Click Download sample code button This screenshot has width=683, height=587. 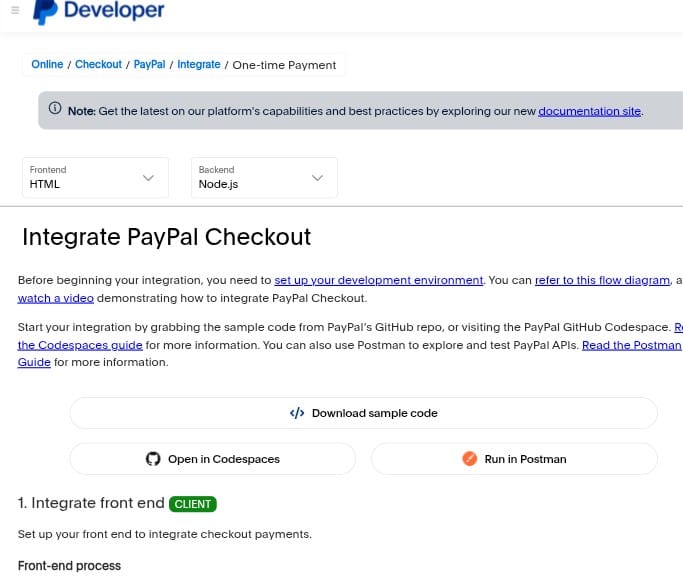coord(363,413)
